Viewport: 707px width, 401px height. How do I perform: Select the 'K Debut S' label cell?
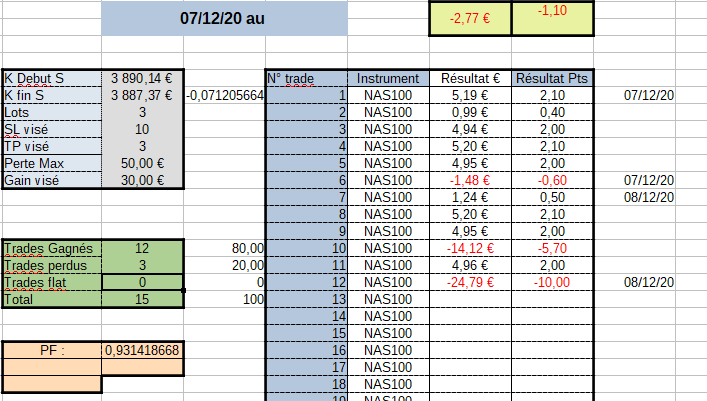click(x=52, y=78)
